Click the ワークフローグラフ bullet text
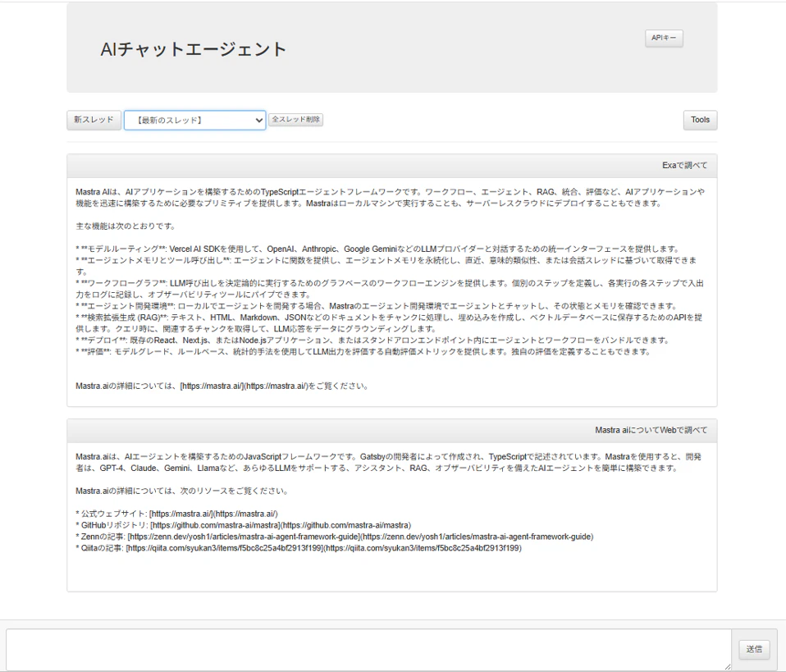Image resolution: width=786 pixels, height=672 pixels. click(x=390, y=289)
